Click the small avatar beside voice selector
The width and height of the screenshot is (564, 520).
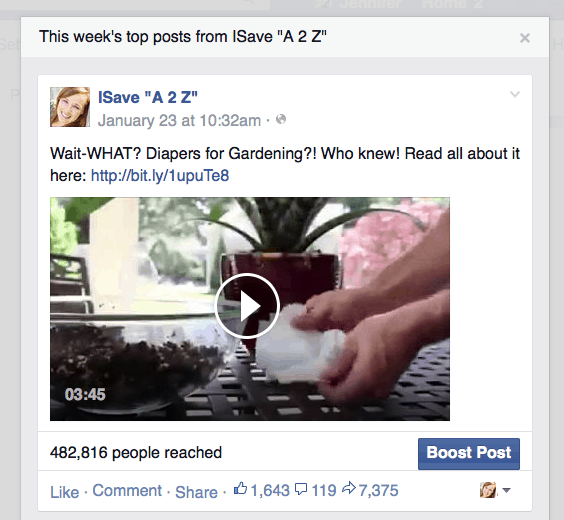pos(488,490)
